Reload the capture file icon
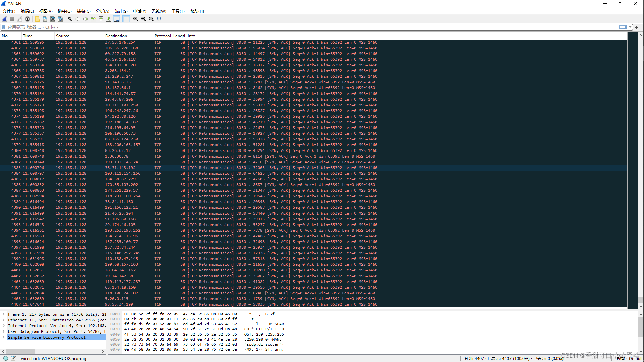The width and height of the screenshot is (644, 362). pos(60,19)
